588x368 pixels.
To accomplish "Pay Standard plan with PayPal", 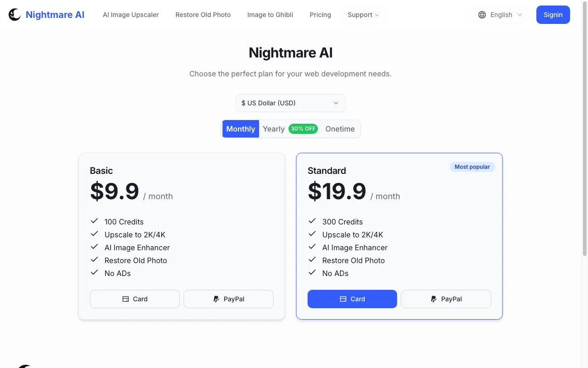I will [x=446, y=299].
